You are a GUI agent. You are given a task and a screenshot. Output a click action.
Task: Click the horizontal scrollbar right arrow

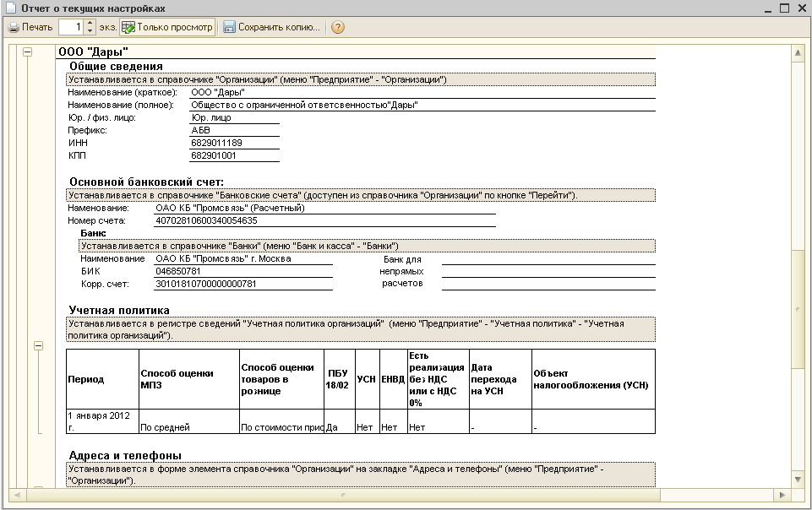[x=782, y=495]
